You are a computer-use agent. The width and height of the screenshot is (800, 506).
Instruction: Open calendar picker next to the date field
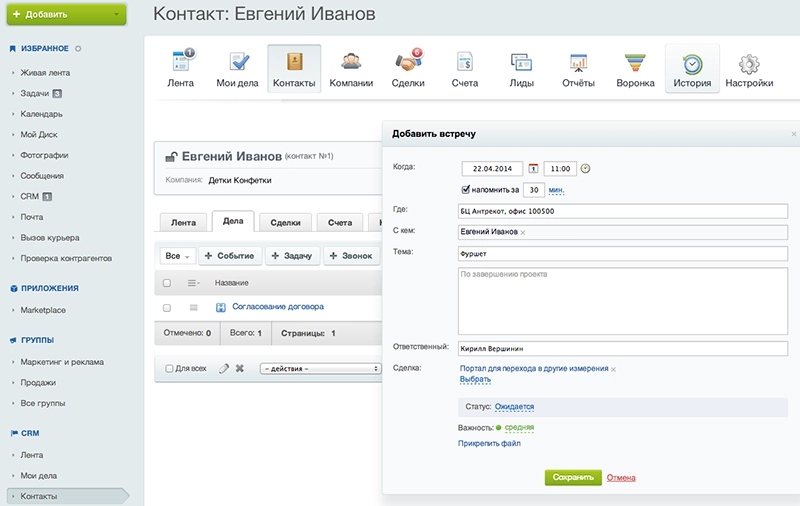[533, 169]
